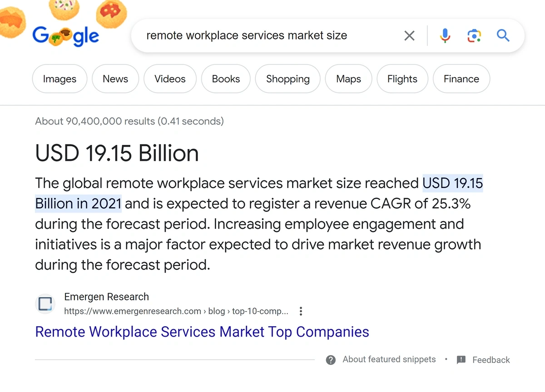
Task: Click the Emergen Research favicon
Action: tap(45, 304)
